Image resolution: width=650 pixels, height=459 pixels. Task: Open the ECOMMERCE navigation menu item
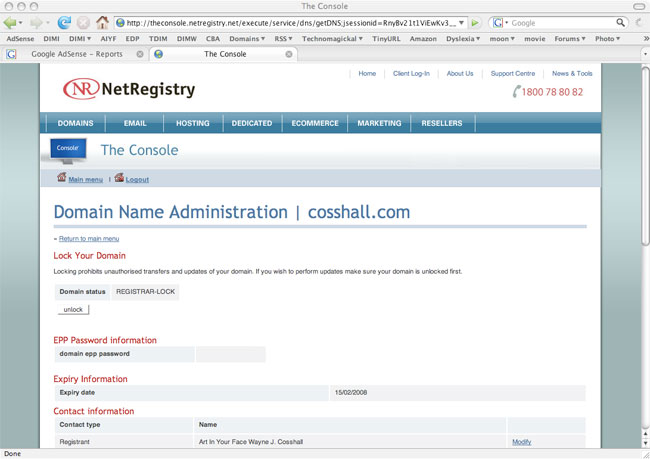click(314, 123)
